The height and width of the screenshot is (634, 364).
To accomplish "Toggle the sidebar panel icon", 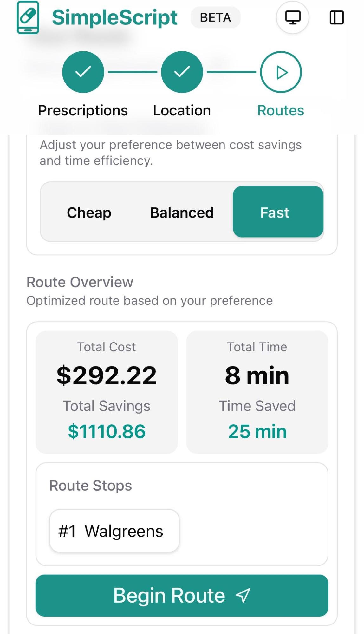I will [x=336, y=17].
